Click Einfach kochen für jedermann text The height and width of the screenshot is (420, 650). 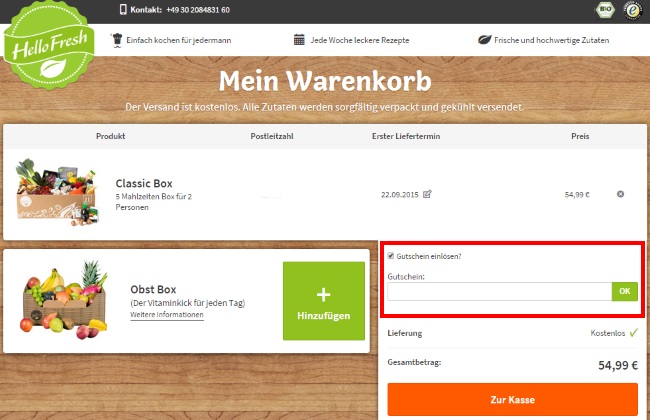coord(179,40)
